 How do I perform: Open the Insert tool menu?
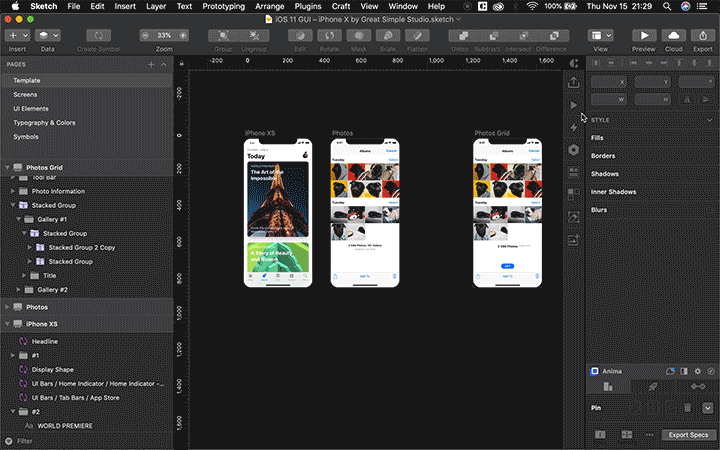coord(17,35)
